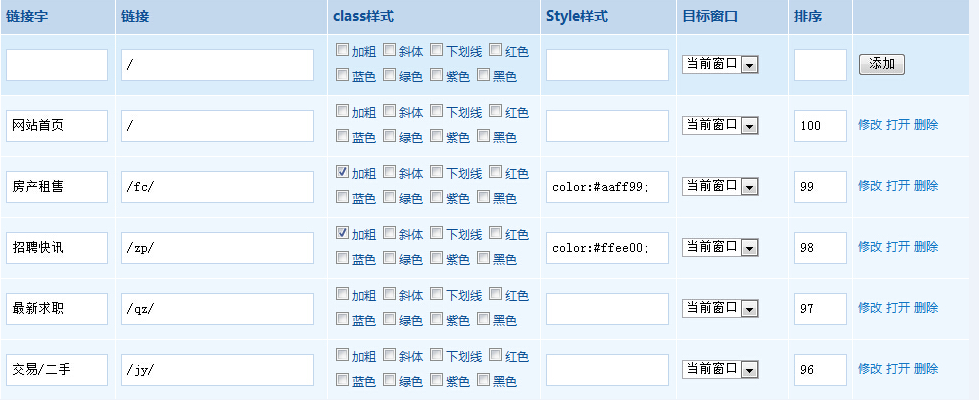Click the 添加 button in the new row
This screenshot has width=979, height=400.
[881, 64]
